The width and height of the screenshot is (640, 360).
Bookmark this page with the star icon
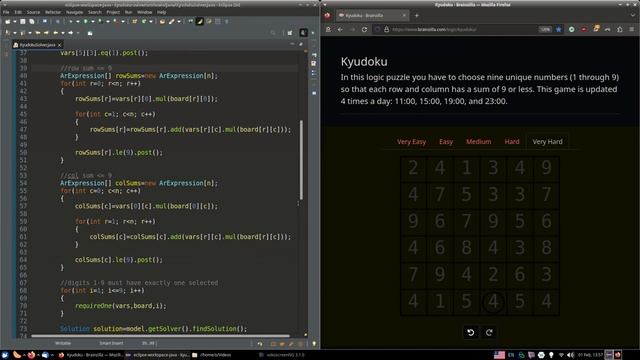click(x=558, y=29)
